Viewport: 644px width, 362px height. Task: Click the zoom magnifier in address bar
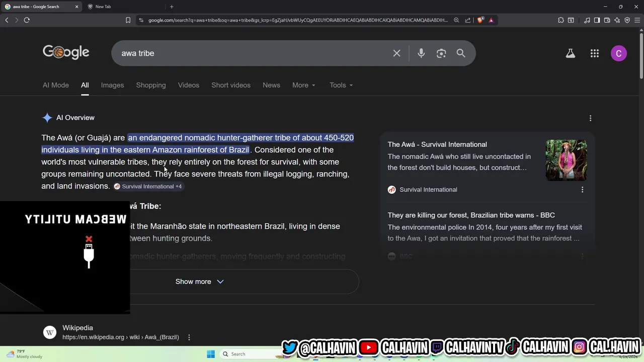tap(456, 20)
